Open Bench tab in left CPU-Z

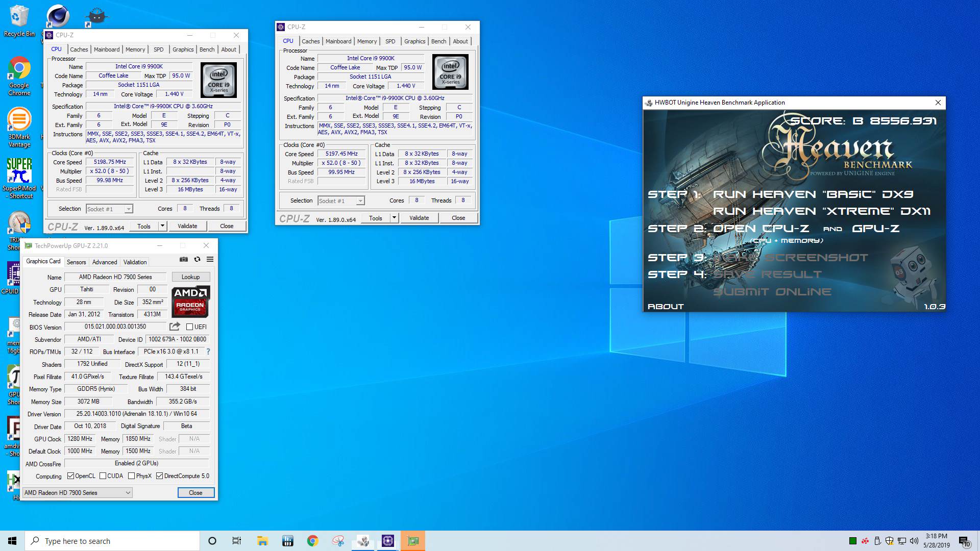(x=207, y=49)
